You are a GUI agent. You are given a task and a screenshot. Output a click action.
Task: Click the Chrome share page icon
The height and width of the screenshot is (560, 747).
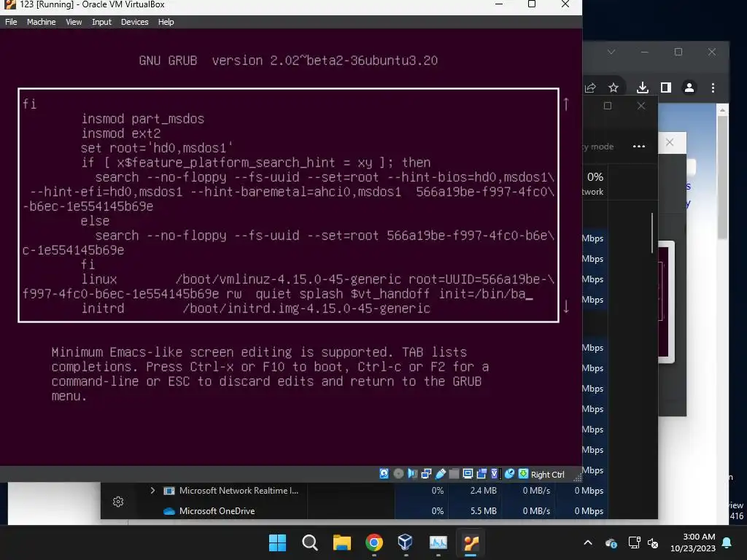(x=590, y=87)
